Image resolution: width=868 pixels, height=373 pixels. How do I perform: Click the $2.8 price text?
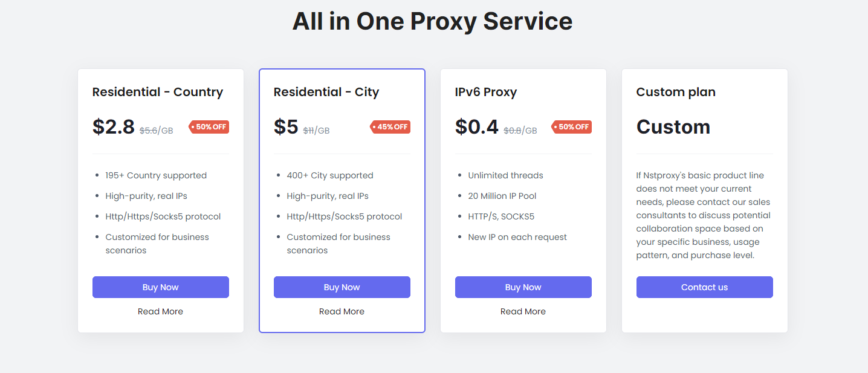(114, 127)
